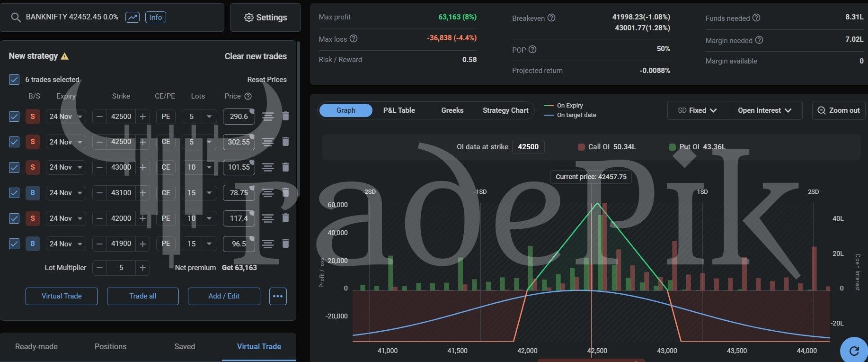This screenshot has height=362, width=868.
Task: Toggle Sell badge on 42500 PE row
Action: click(x=33, y=116)
